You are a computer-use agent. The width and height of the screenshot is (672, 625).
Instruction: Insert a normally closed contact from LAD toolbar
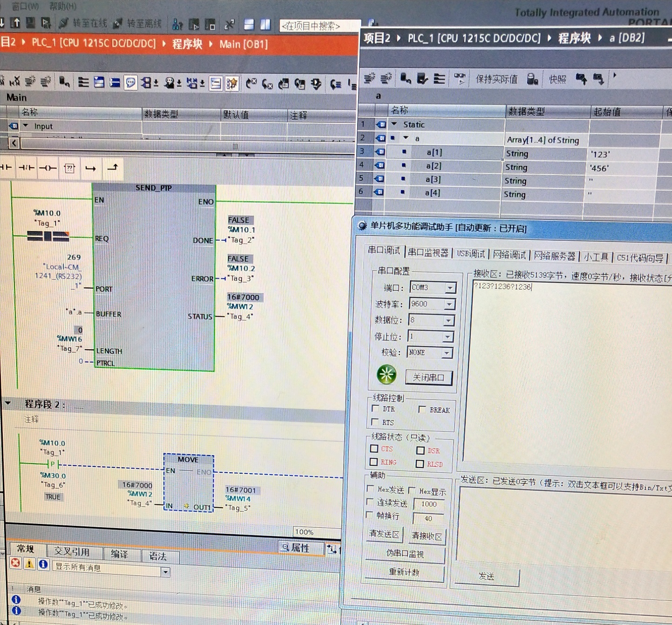point(27,168)
